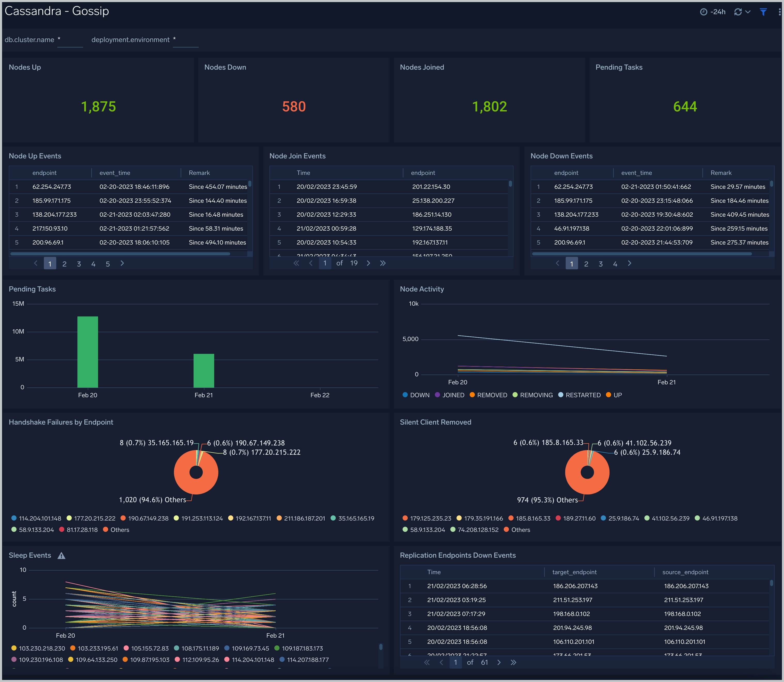Click endpoint 46.91.197.138 in Node Down Events
Image resolution: width=784 pixels, height=682 pixels.
coord(572,228)
